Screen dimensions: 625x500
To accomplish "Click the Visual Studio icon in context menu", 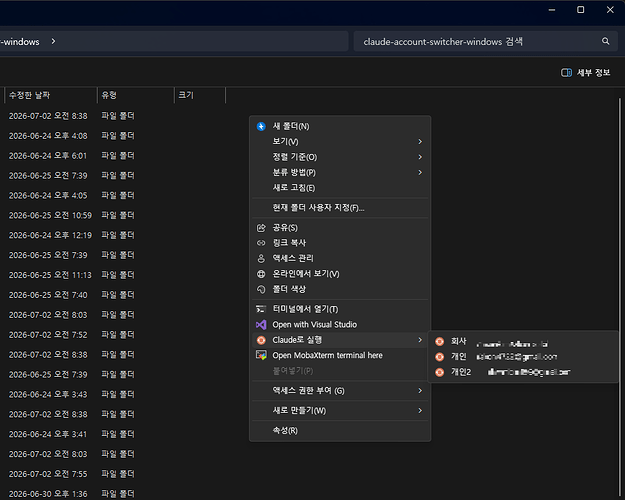I will (x=261, y=325).
